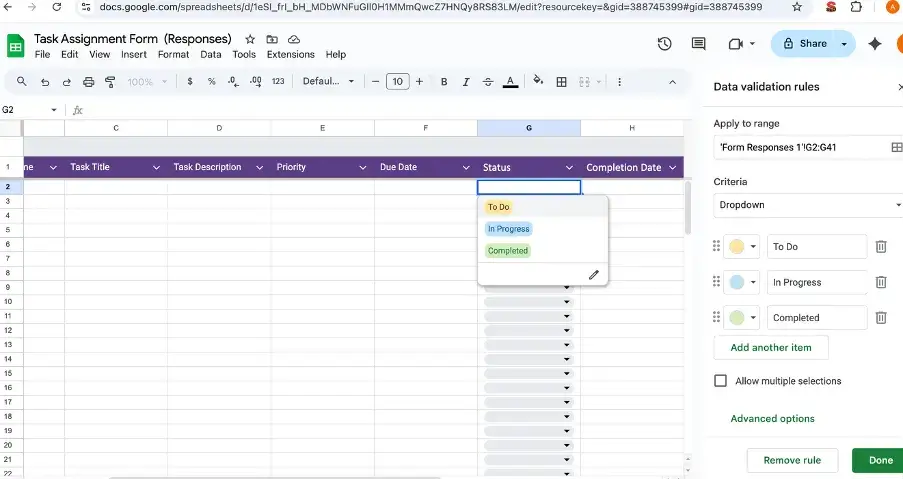904x480 pixels.
Task: Open the Edit menu
Action: (x=69, y=54)
